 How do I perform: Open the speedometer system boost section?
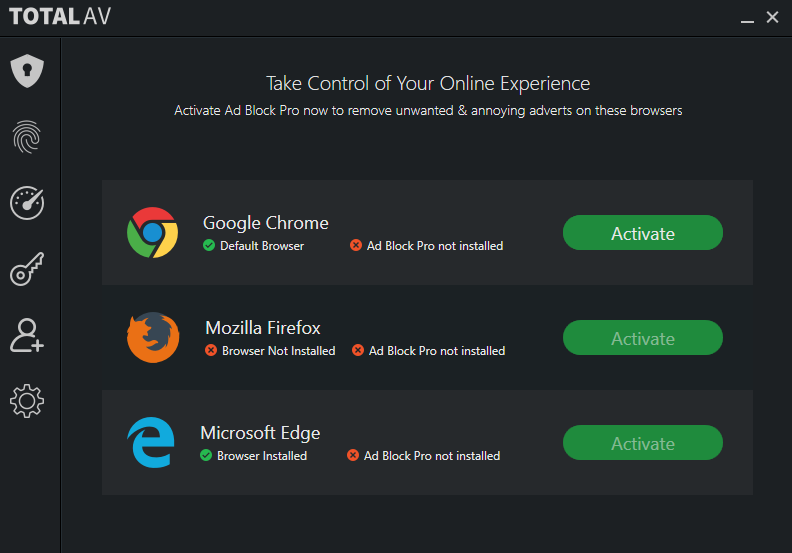click(27, 203)
